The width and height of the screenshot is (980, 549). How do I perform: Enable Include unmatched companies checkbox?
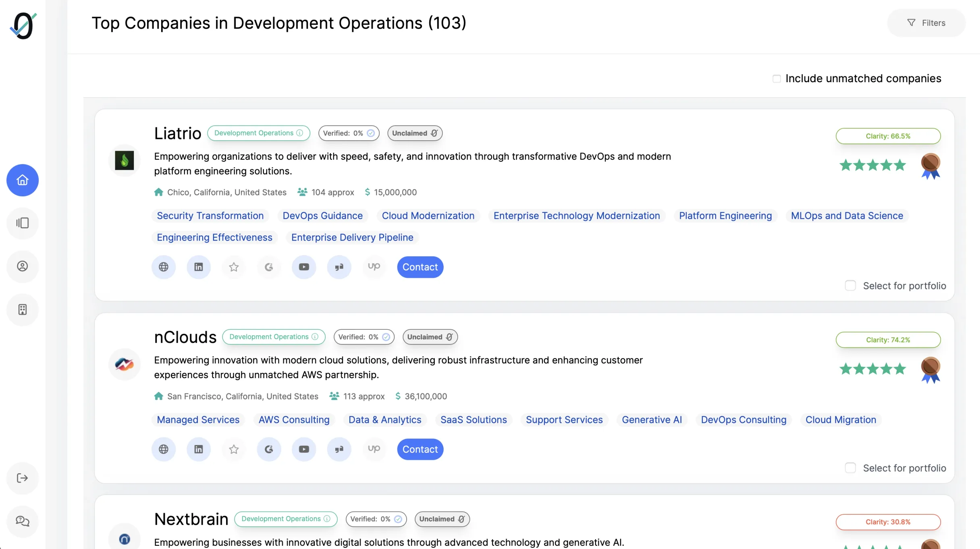[x=777, y=79]
